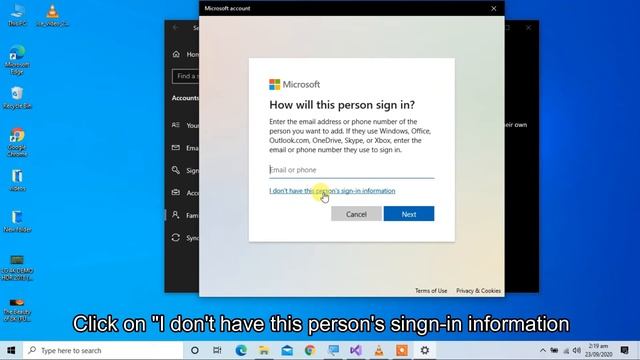Image resolution: width=640 pixels, height=360 pixels.
Task: Click the Home icon in Settings sidebar
Action: pos(176,54)
